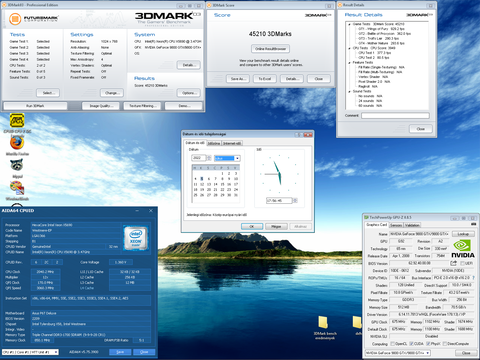This screenshot has width=480, height=360.
Task: Select the Dátum és idő tab
Action: tap(195, 143)
